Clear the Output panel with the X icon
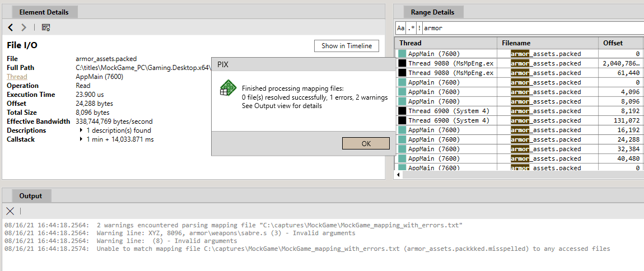 click(10, 211)
